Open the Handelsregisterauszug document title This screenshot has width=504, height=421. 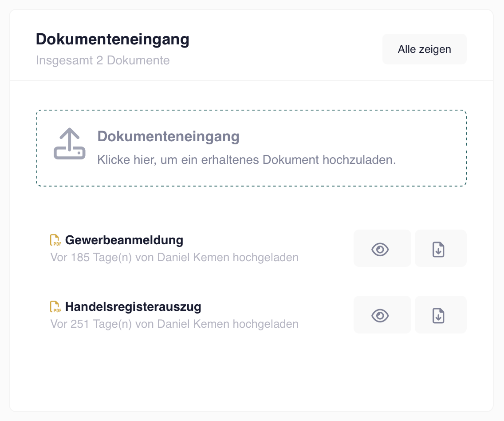[x=133, y=306]
